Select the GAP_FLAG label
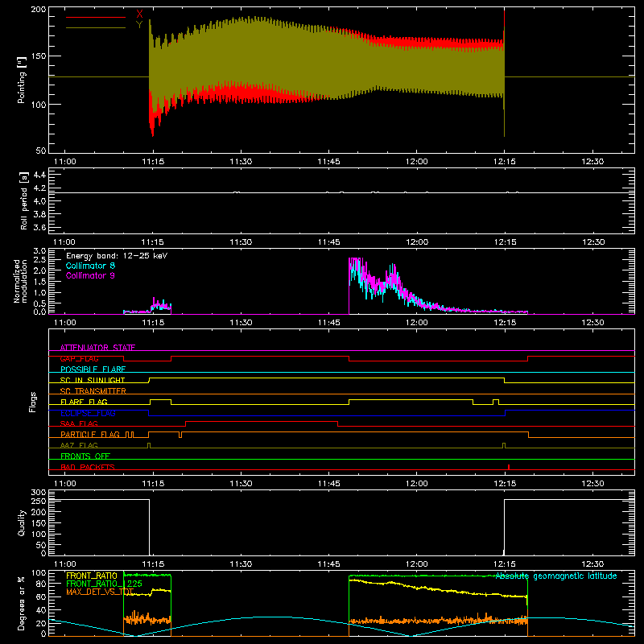The width and height of the screenshot is (644, 644). (79, 358)
